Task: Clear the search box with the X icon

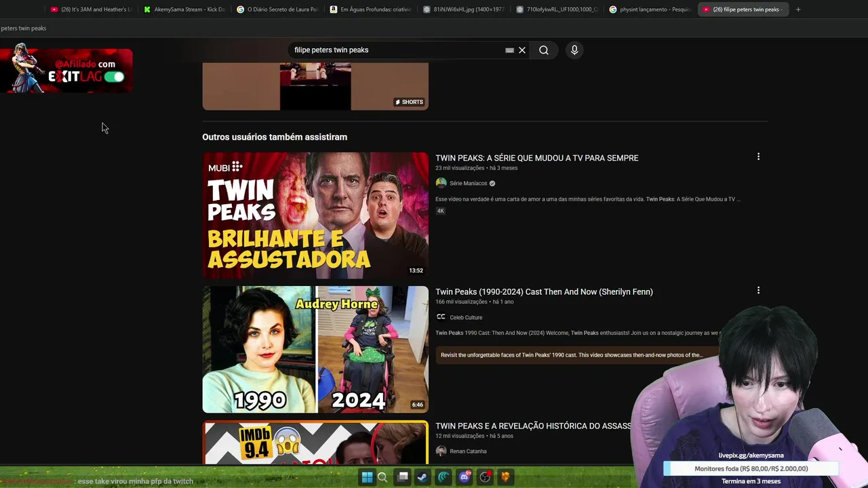Action: 522,50
